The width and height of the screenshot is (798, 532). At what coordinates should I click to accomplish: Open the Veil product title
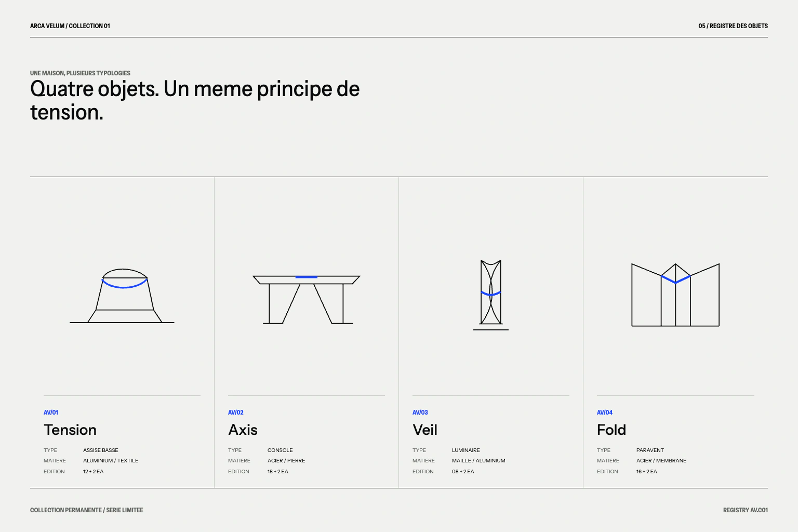point(425,430)
